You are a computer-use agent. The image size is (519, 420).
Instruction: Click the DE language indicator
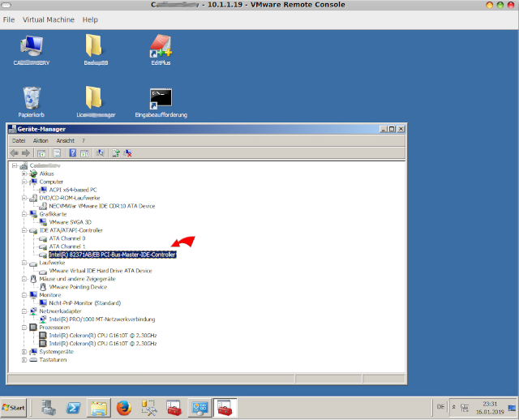coord(440,407)
